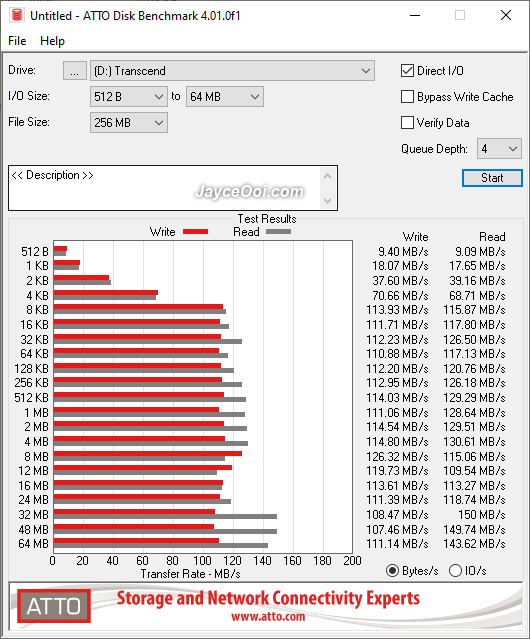Viewport: 530px width, 639px height.
Task: Enable Bypass Write Cache
Action: 407,97
